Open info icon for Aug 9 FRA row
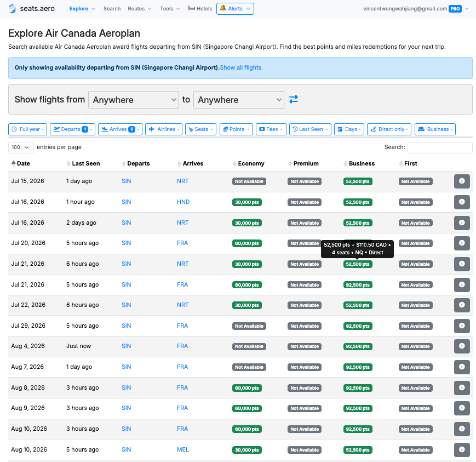Viewport: 476px width, 462px height. [462, 408]
